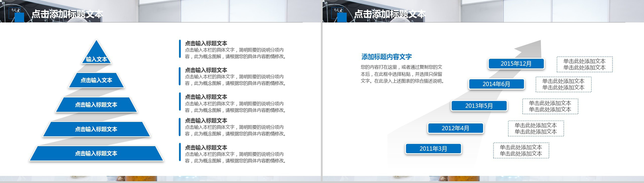Click the 2011年3月 timeline label
This screenshot has width=644, height=183.
tap(433, 149)
